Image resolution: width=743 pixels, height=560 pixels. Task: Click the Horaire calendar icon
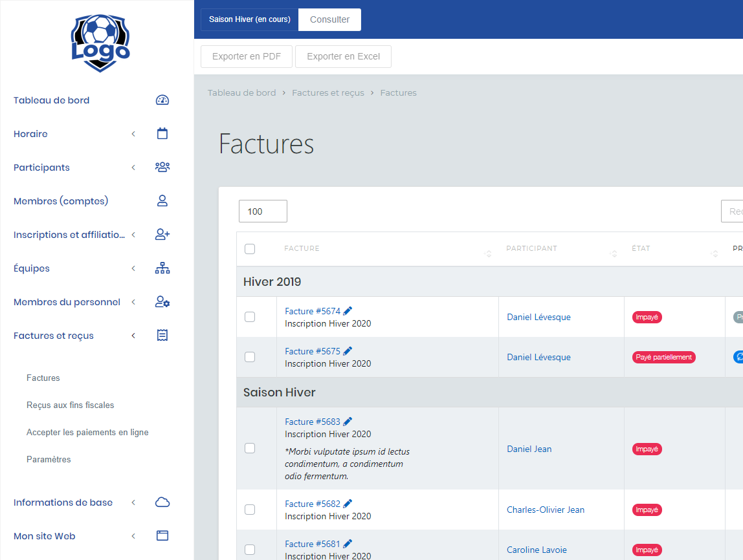click(x=162, y=134)
